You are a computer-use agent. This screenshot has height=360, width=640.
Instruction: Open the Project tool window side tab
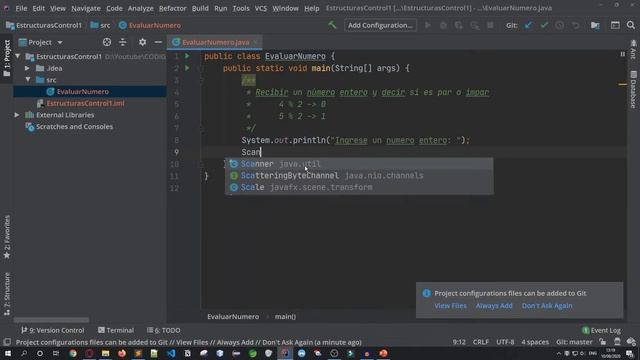7,58
